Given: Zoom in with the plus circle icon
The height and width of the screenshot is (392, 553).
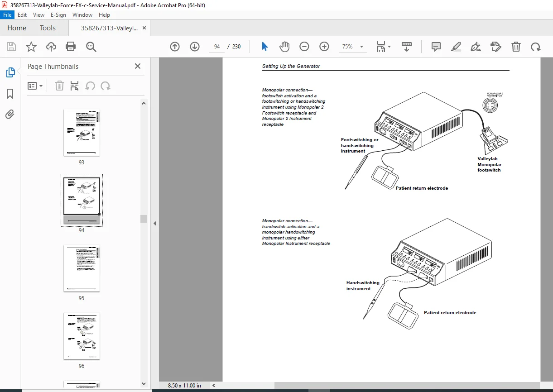Looking at the screenshot, I should click(x=324, y=47).
